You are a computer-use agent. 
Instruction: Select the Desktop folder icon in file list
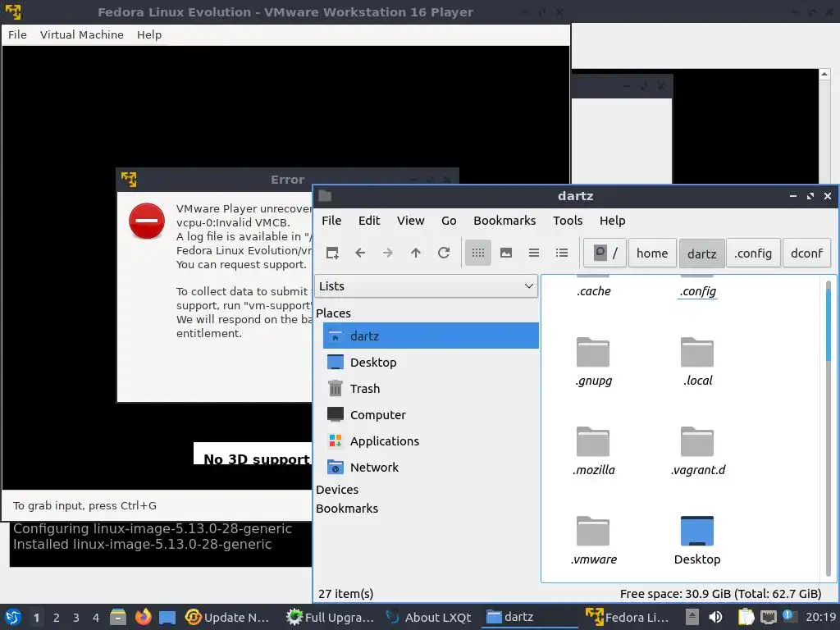(x=697, y=532)
